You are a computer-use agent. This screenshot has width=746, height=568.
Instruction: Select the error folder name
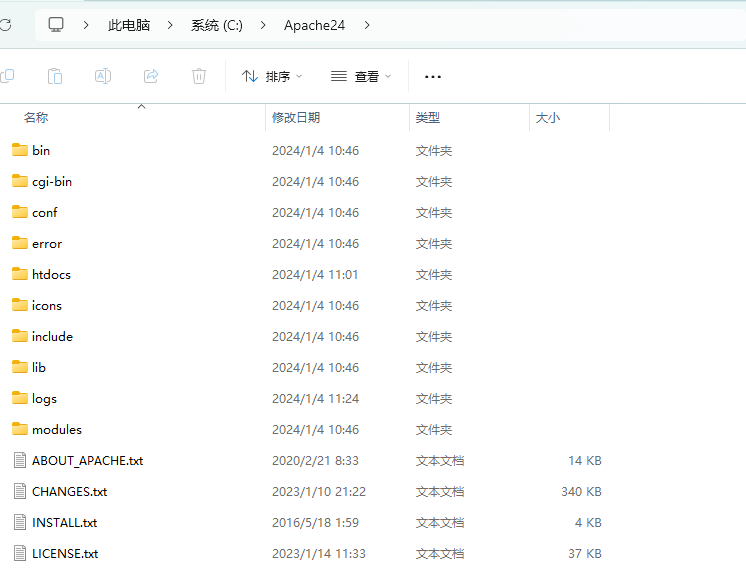(47, 244)
